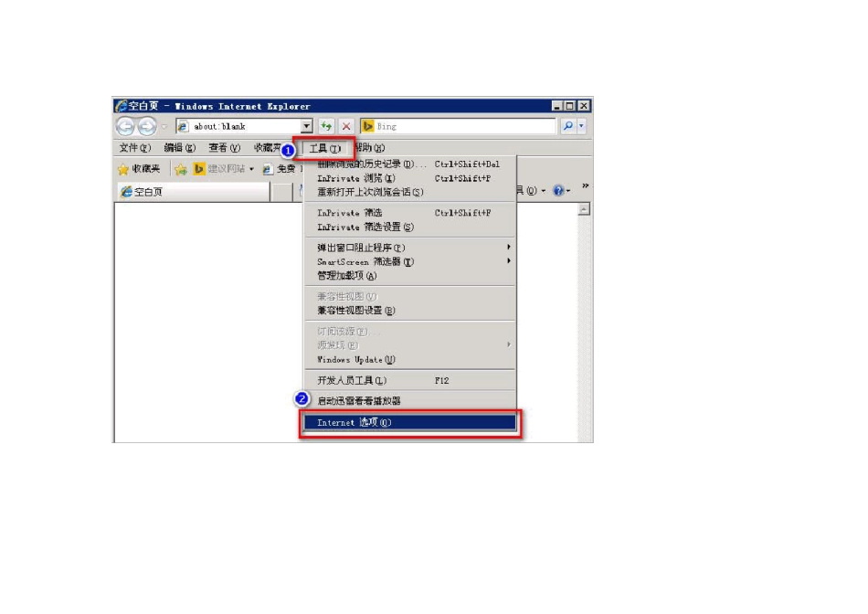Click the scrollbar up arrow
The image size is (868, 614).
click(584, 209)
